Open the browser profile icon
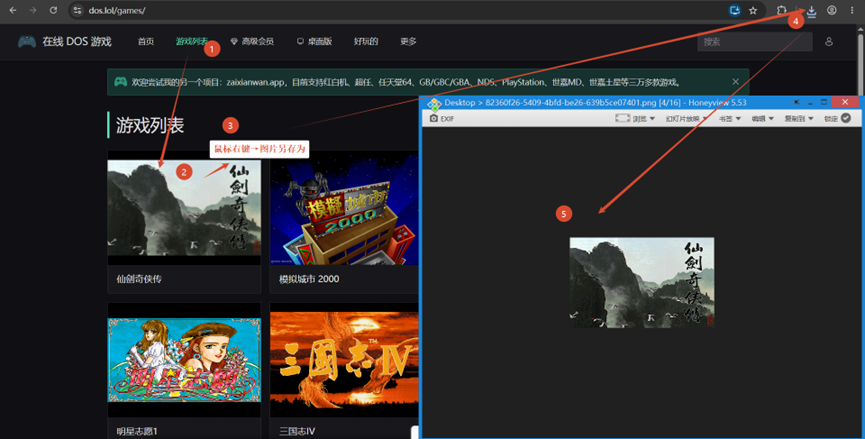The image size is (865, 439). coord(831,10)
